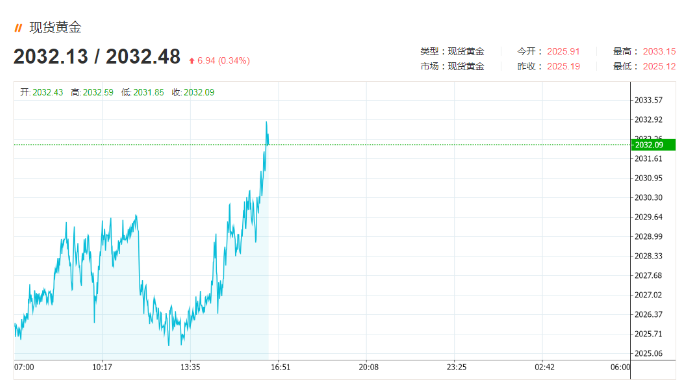
Task: Click the 2027.02 price axis label
Action: click(x=648, y=295)
